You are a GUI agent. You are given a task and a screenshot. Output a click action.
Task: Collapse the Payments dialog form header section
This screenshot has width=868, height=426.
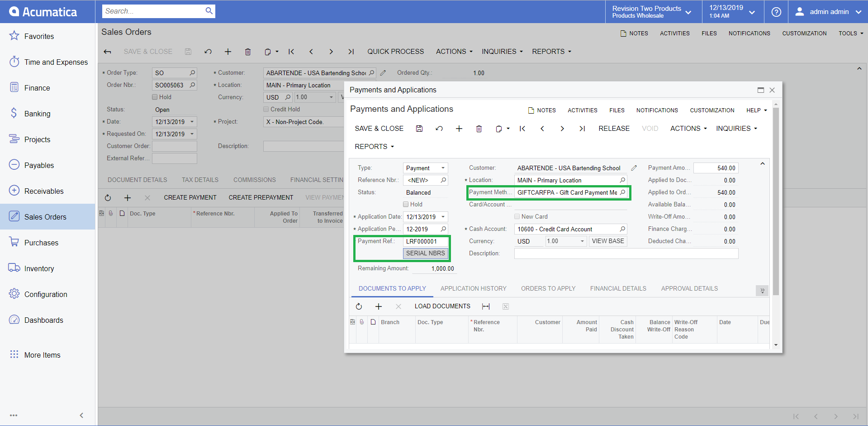(x=762, y=164)
